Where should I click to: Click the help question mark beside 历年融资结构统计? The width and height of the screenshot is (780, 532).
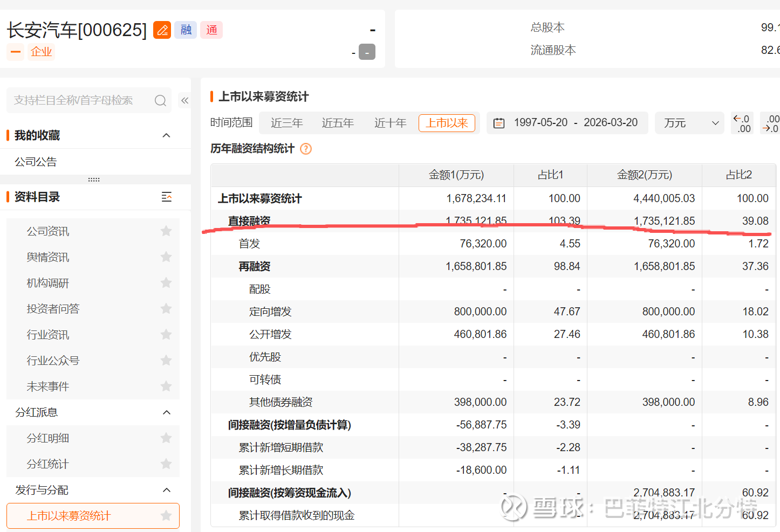pyautogui.click(x=306, y=149)
